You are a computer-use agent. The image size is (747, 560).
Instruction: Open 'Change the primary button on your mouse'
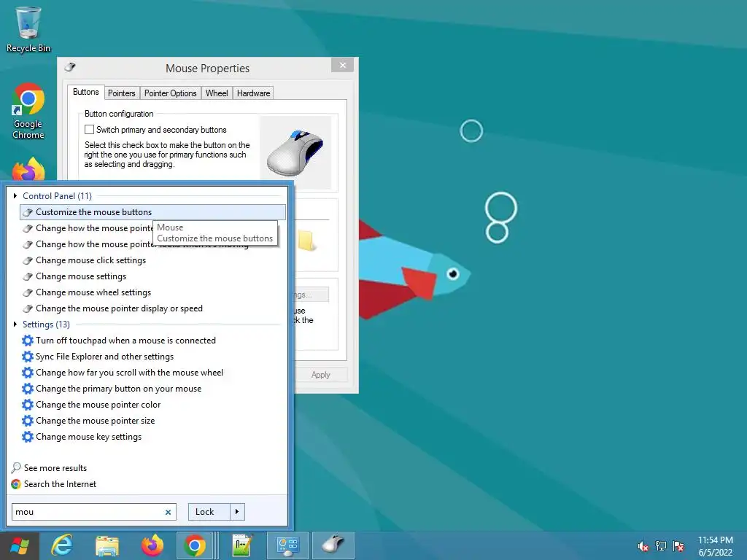click(119, 389)
